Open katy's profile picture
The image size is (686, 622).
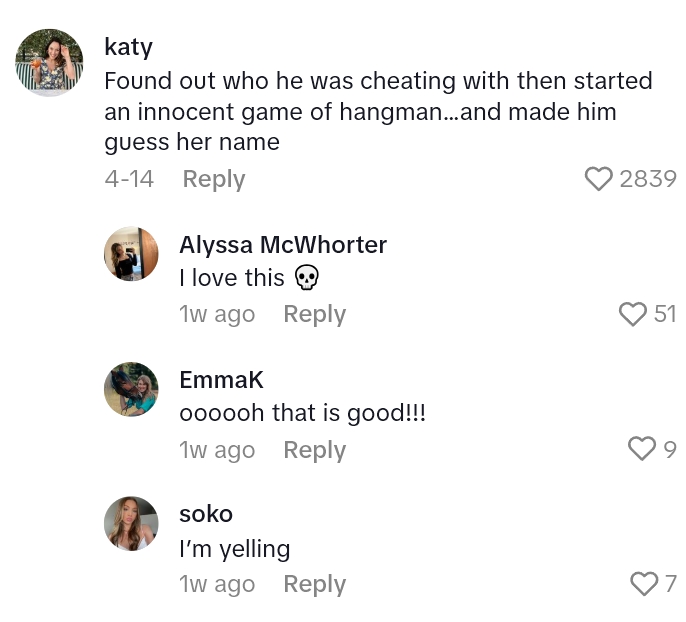[49, 63]
